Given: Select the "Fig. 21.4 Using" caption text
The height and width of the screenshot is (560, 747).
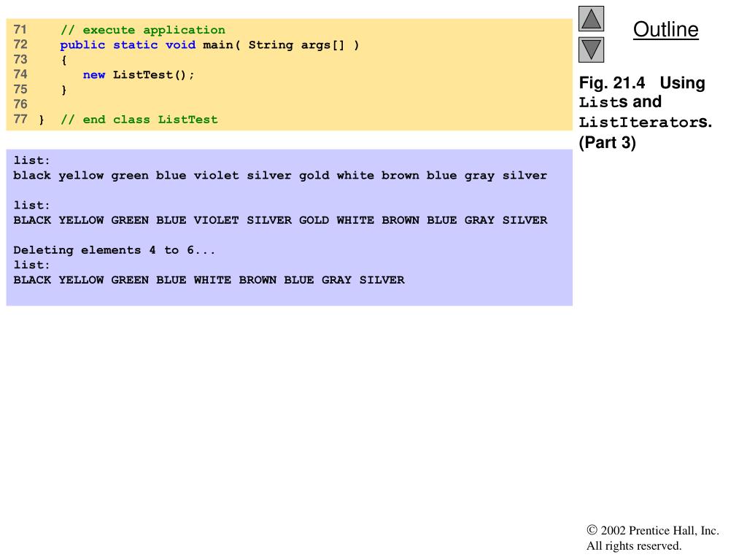Looking at the screenshot, I should click(x=642, y=83).
